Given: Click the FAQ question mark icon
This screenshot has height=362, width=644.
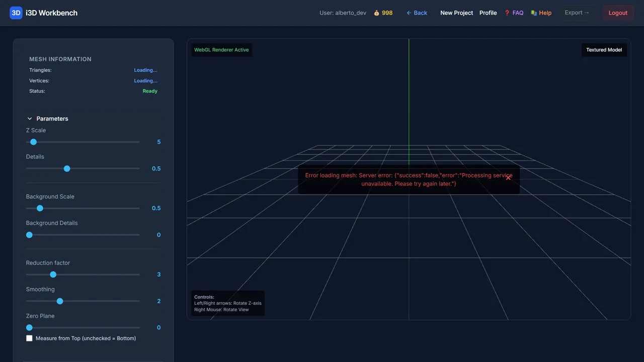Looking at the screenshot, I should click(507, 13).
